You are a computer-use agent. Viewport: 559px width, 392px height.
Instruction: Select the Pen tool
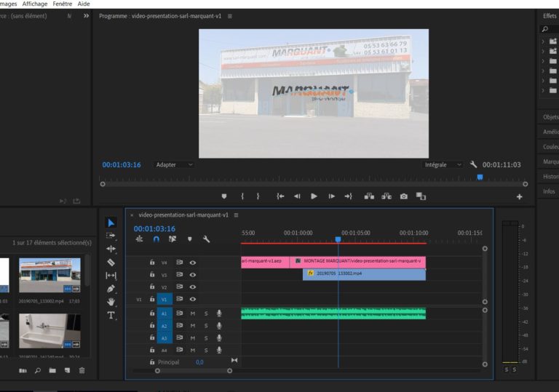tap(111, 289)
